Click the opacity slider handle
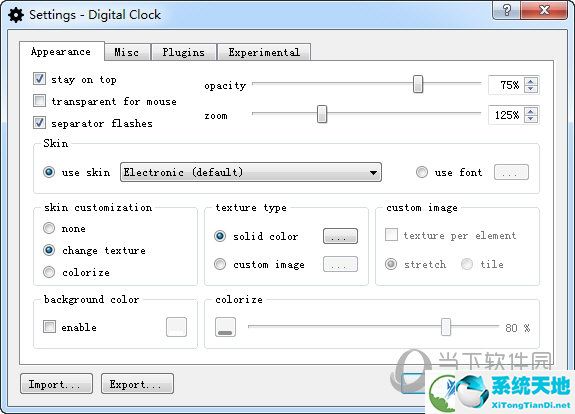This screenshot has height=414, width=575. coord(418,84)
